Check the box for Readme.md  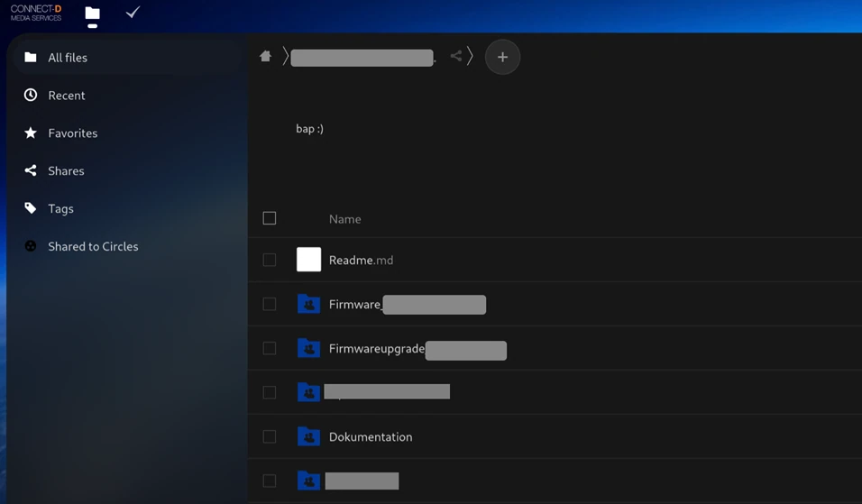click(x=270, y=260)
